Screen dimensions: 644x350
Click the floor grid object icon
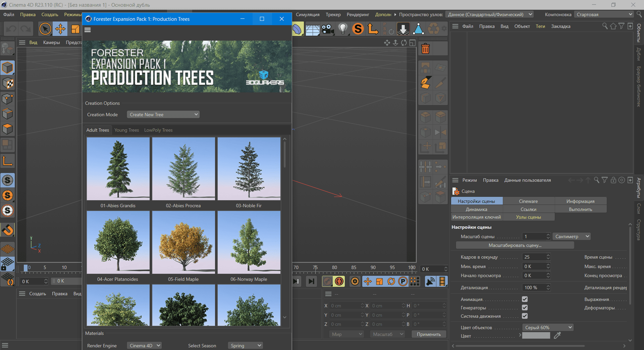(313, 29)
